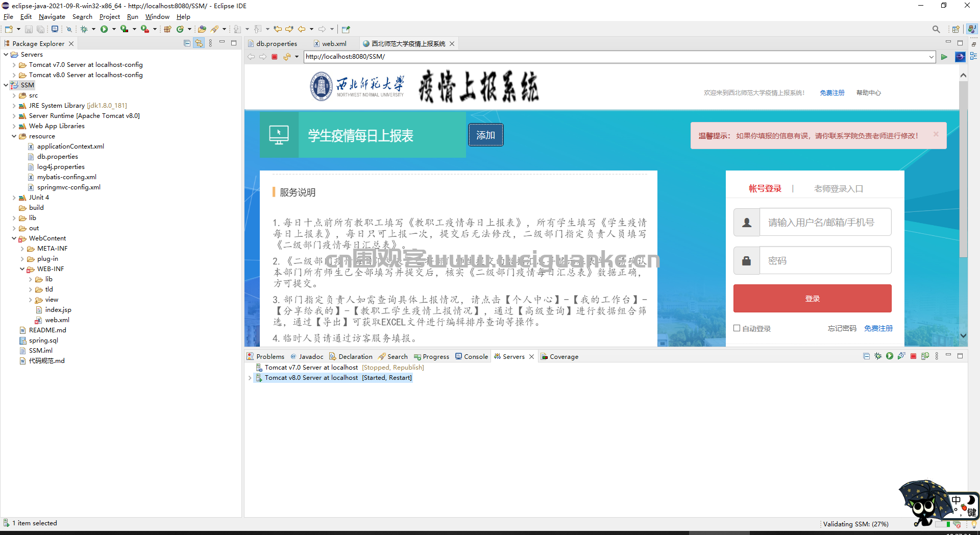Image resolution: width=980 pixels, height=535 pixels.
Task: Select spring.sql file in tree
Action: click(x=43, y=341)
